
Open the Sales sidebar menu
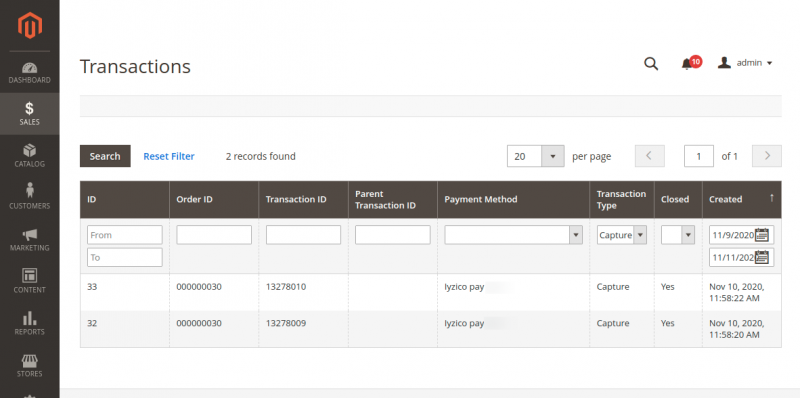click(30, 113)
